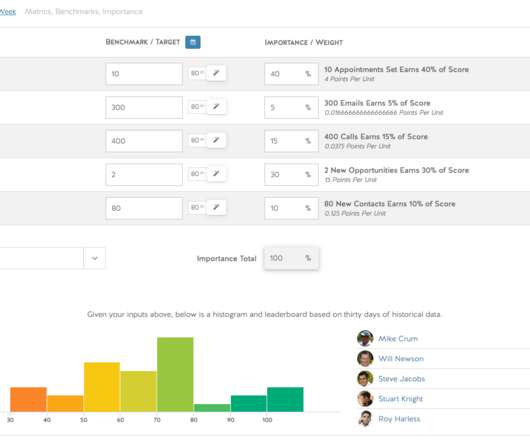This screenshot has width=530, height=442.
Task: Click the pencil edit icon in the Emails row
Action: coord(216,106)
